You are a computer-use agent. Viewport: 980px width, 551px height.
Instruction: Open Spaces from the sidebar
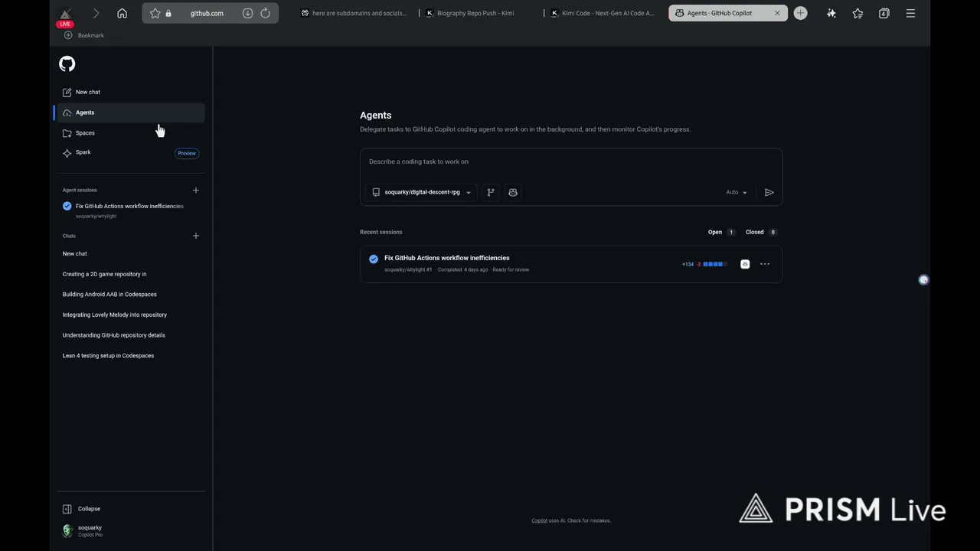(x=85, y=133)
